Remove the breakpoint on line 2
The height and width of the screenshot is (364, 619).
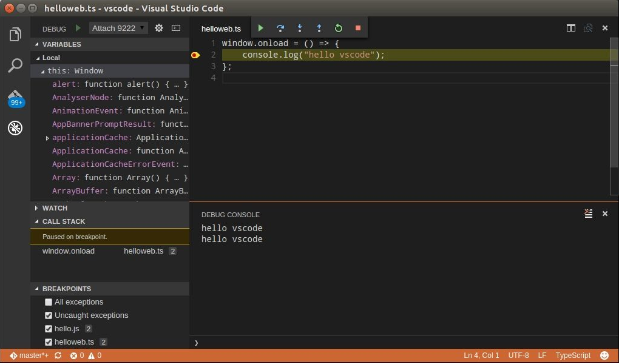pos(195,55)
